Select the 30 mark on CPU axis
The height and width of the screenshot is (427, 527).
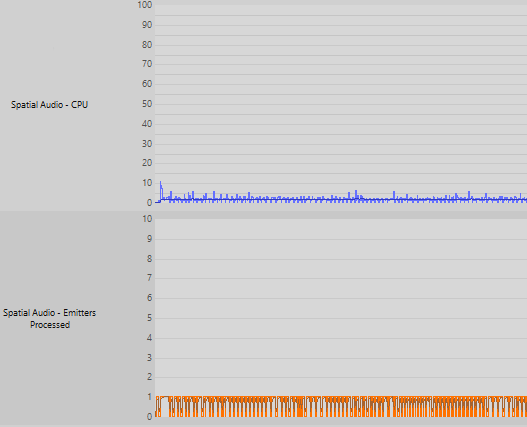click(x=147, y=144)
